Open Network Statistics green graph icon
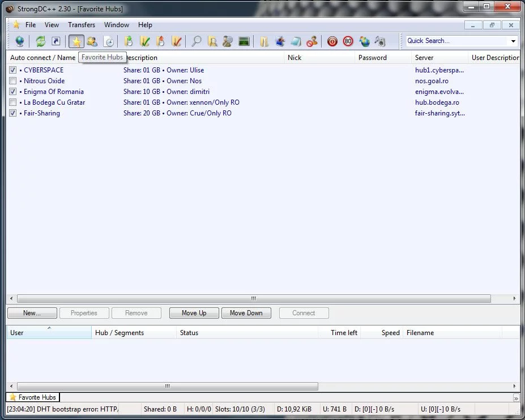The width and height of the screenshot is (525, 420). click(244, 41)
